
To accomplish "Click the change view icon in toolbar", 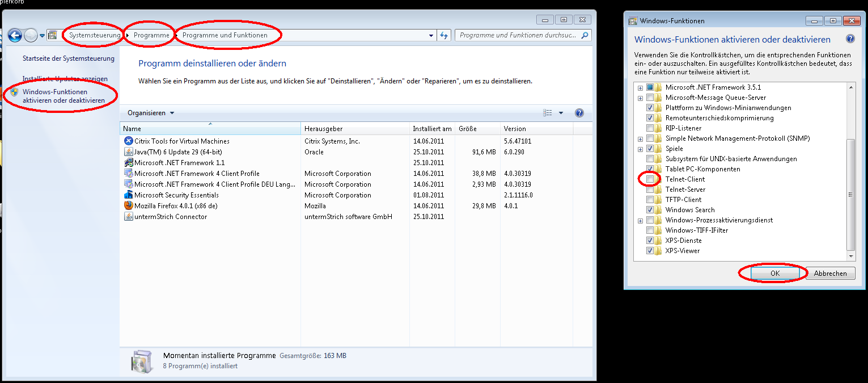I will point(547,113).
